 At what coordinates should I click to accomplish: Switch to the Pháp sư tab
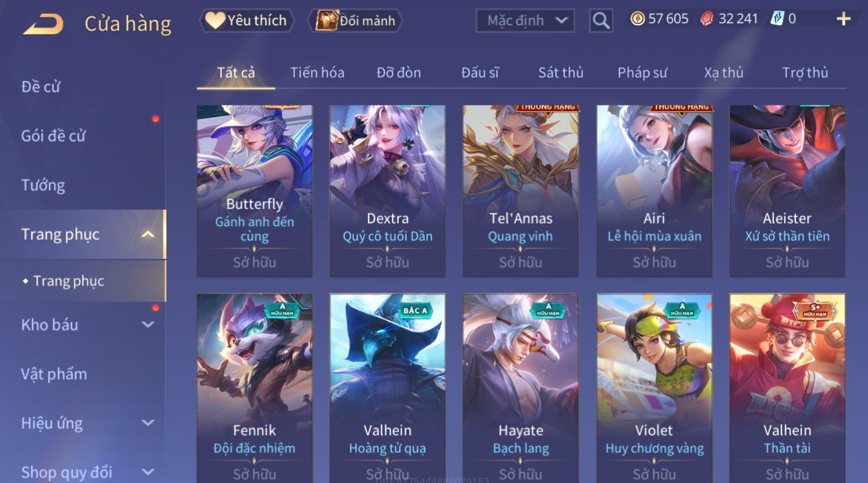642,73
